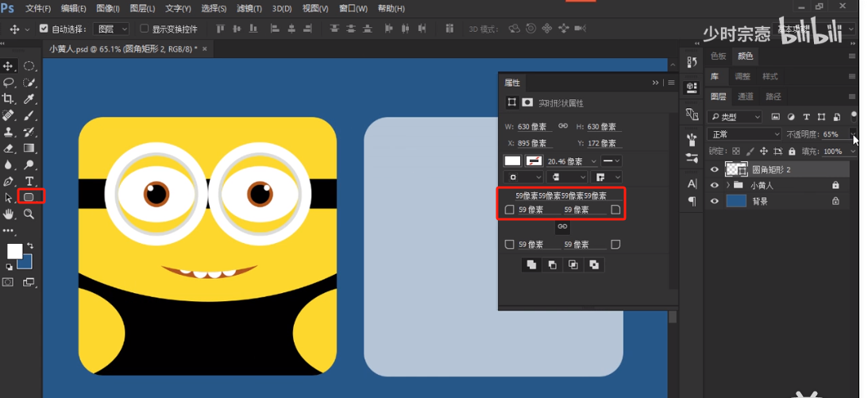Click the Combine Shapes path operation
868x398 pixels.
[x=531, y=265]
